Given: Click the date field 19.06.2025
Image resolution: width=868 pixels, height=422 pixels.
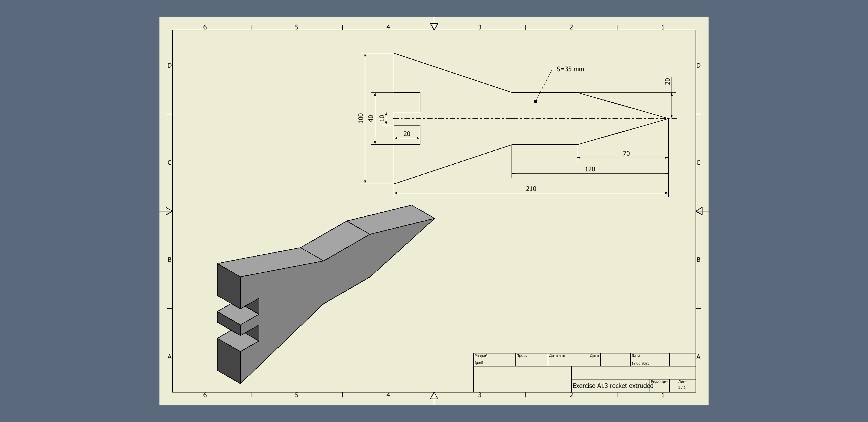Looking at the screenshot, I should (x=640, y=363).
